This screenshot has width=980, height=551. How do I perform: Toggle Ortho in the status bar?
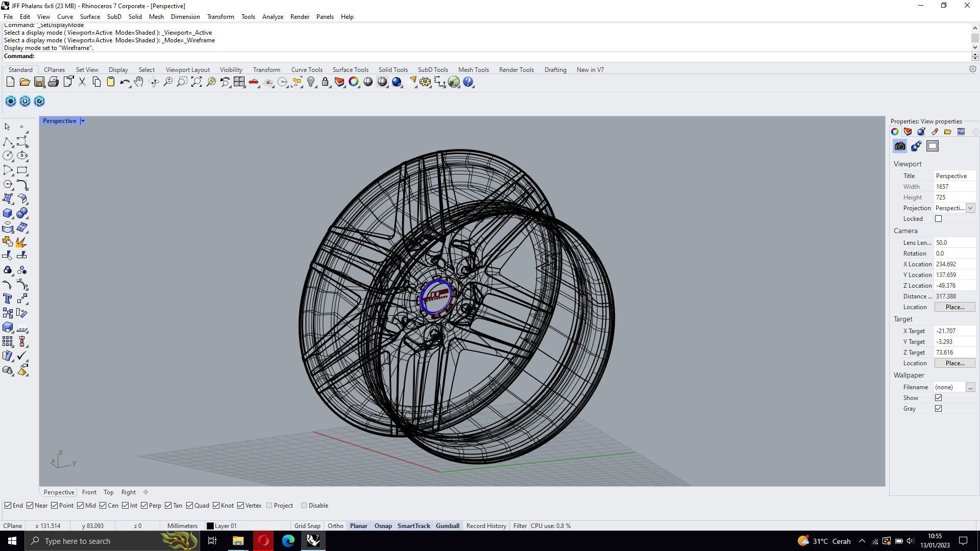point(335,526)
